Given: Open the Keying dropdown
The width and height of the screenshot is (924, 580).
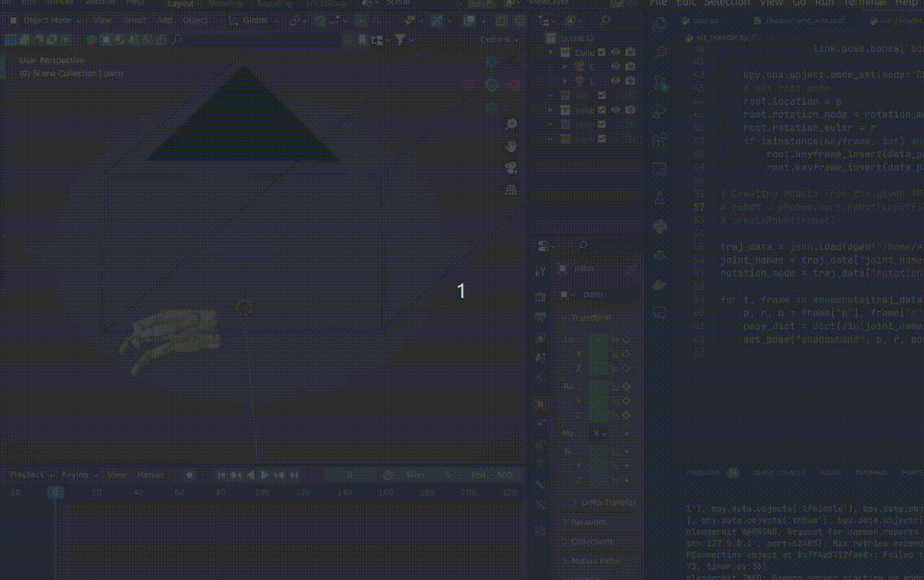Looking at the screenshot, I should click(x=79, y=475).
